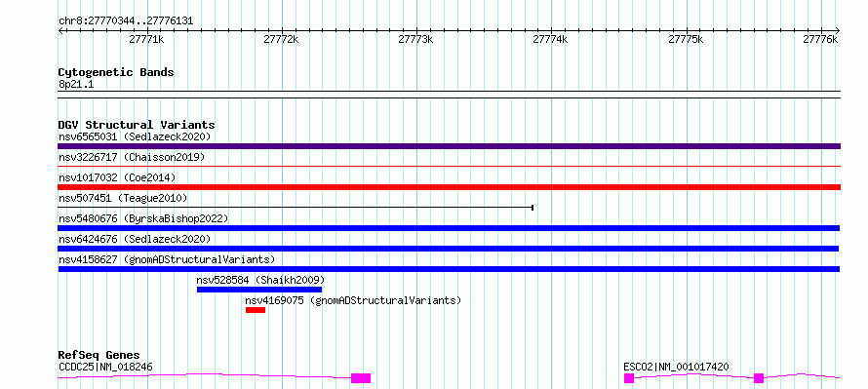Open the nsv3226717 (Chaisson2019) variant label
This screenshot has height=389, width=868.
132,157
